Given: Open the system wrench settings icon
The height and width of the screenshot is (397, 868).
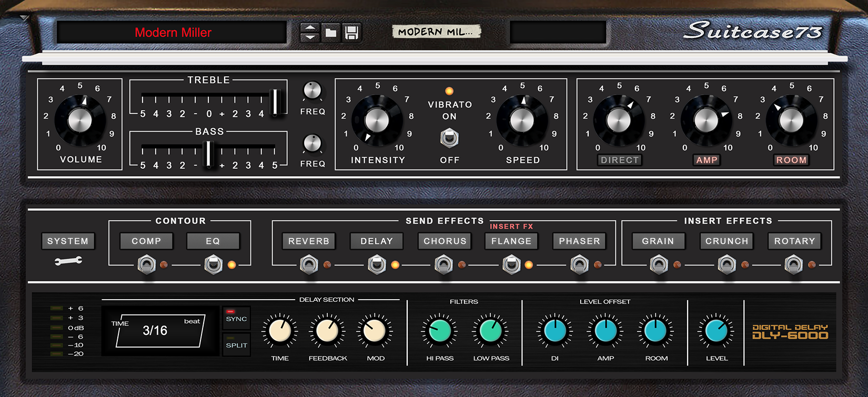Looking at the screenshot, I should tap(68, 260).
